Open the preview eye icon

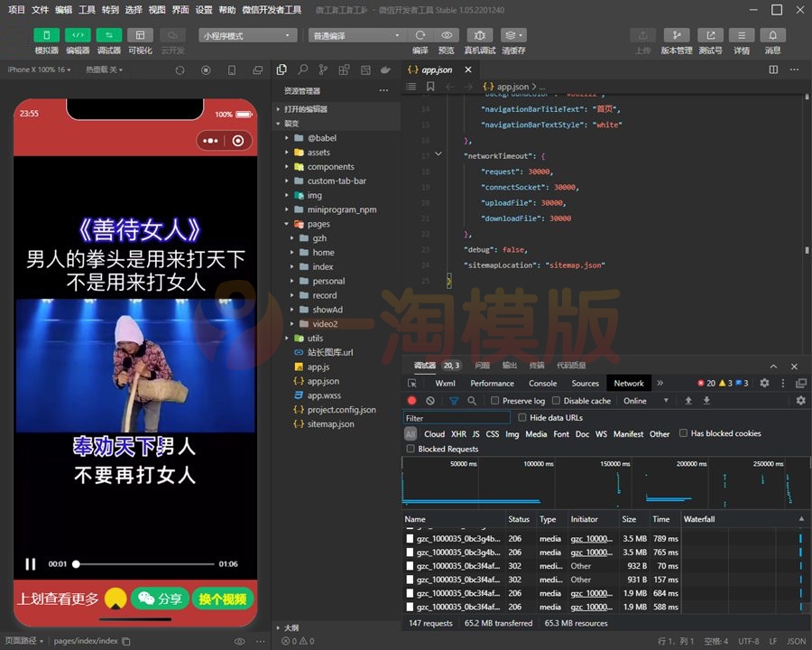[447, 34]
